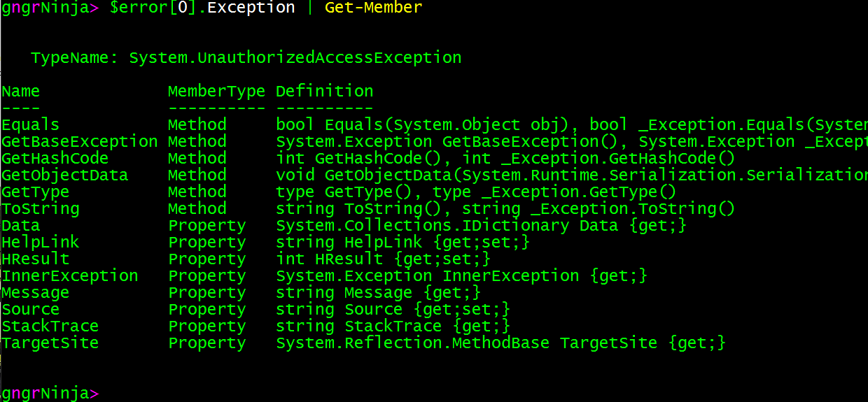The width and height of the screenshot is (868, 402).
Task: Click the Equals method name
Action: tap(30, 125)
